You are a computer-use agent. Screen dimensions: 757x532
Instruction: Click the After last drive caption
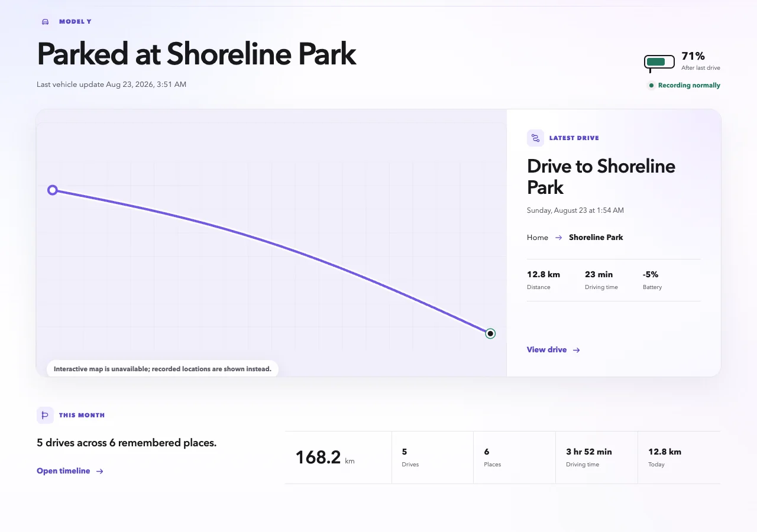click(701, 68)
